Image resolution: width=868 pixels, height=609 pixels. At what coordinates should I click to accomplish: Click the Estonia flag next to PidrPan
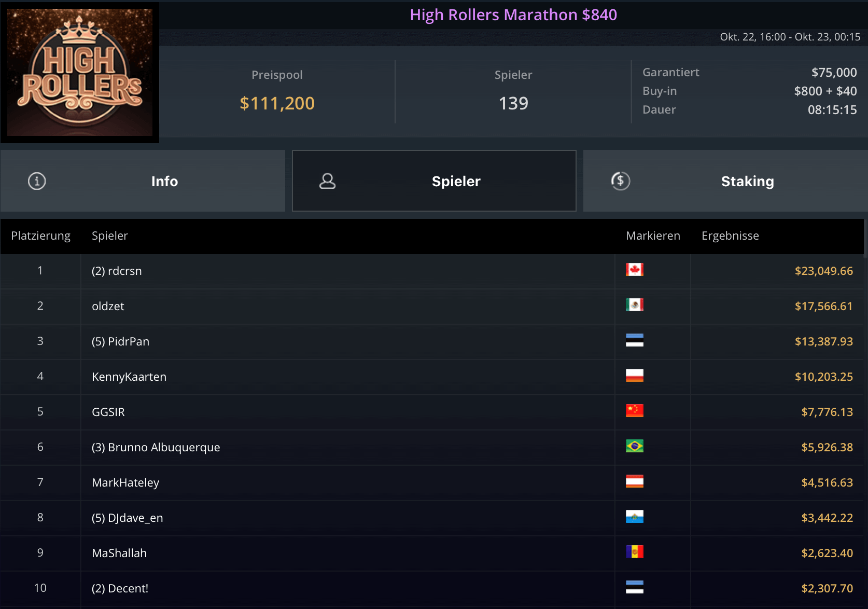coord(634,340)
